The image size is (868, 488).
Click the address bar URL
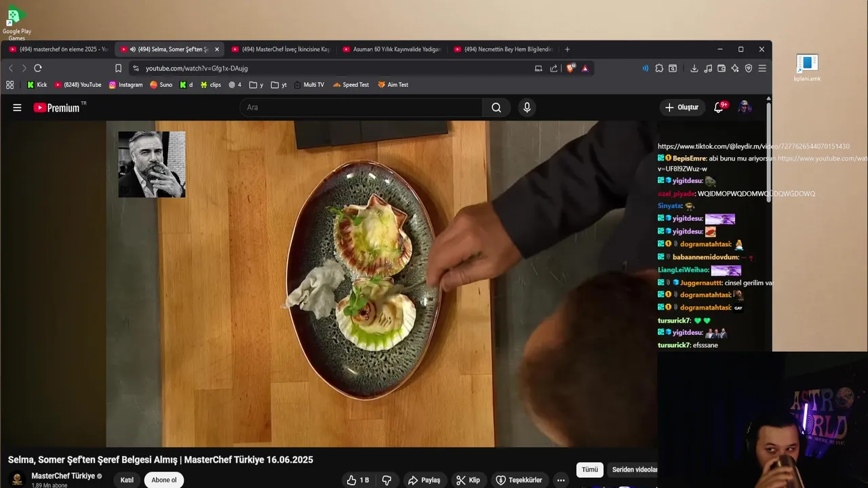click(197, 68)
